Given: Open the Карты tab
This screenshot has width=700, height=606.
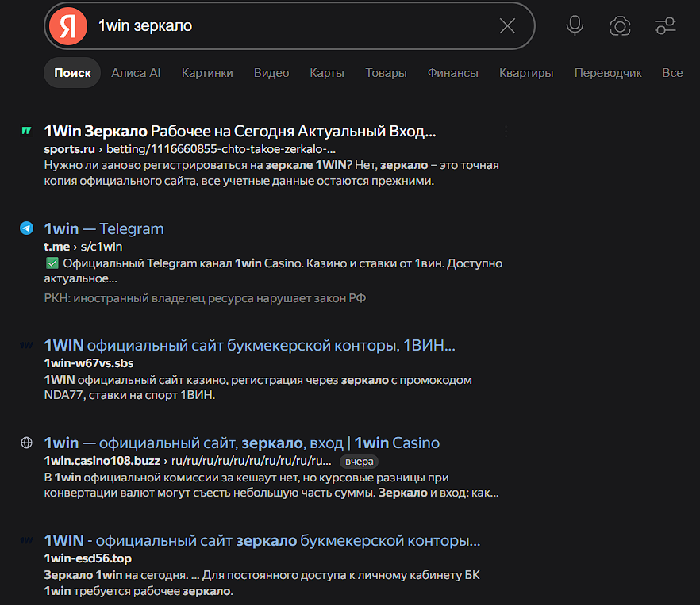Looking at the screenshot, I should [327, 73].
